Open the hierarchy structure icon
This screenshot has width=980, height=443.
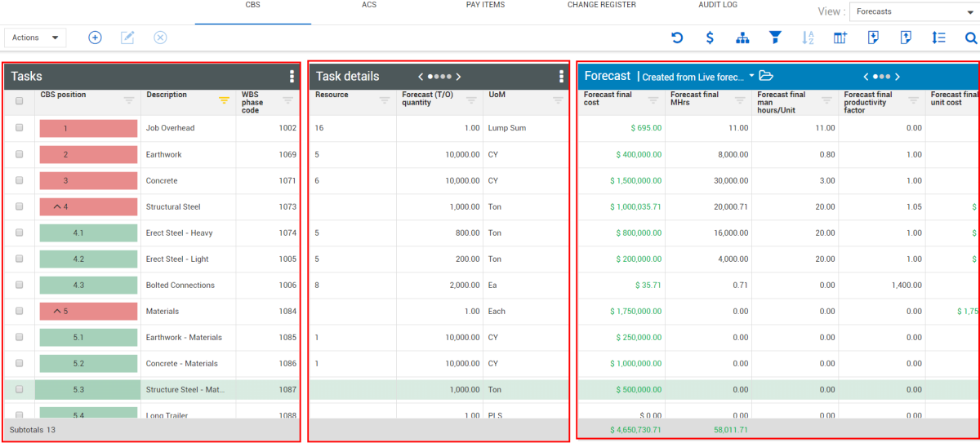pos(742,38)
